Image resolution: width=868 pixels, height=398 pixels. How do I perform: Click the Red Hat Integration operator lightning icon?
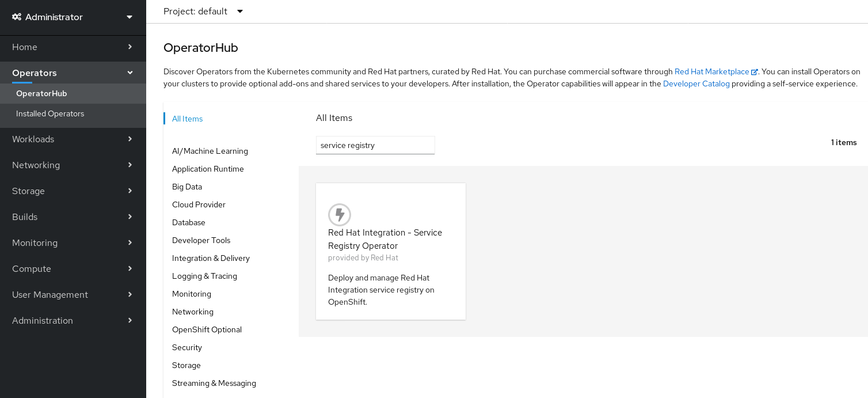point(340,214)
